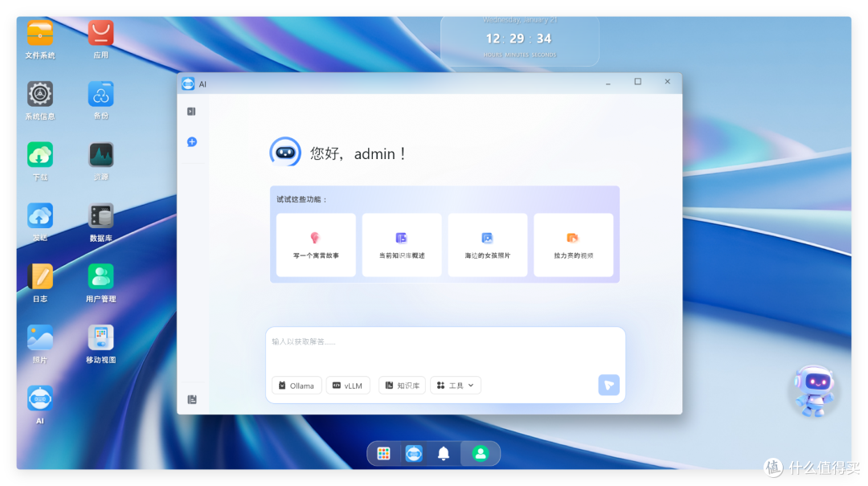Open the AI robot desktop icon
The height and width of the screenshot is (486, 868).
[x=40, y=398]
